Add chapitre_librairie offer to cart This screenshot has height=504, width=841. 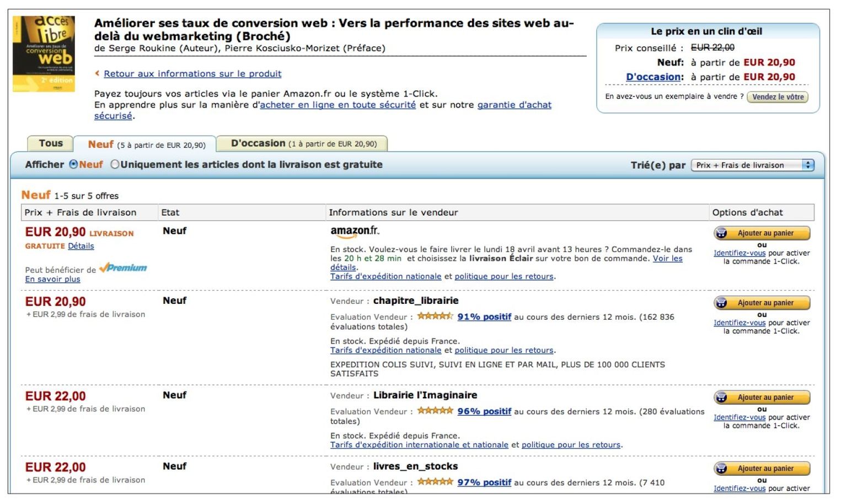coord(762,303)
